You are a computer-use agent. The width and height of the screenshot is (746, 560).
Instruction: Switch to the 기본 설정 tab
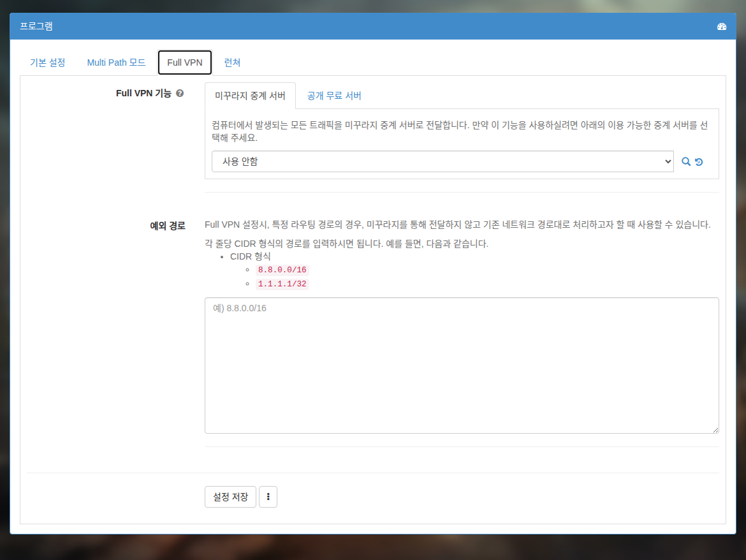pos(48,63)
